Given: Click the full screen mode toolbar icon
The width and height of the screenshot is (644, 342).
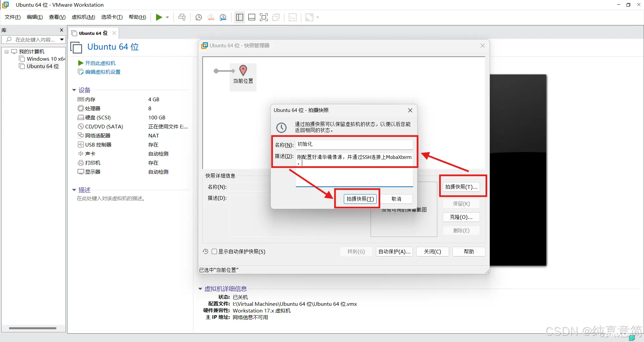Looking at the screenshot, I should click(x=264, y=17).
